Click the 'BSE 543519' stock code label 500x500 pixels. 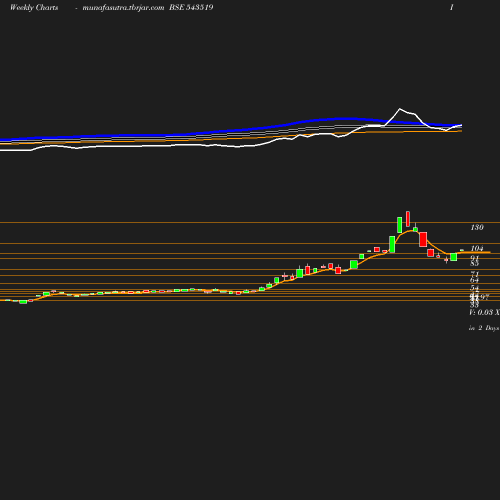coord(191,7)
